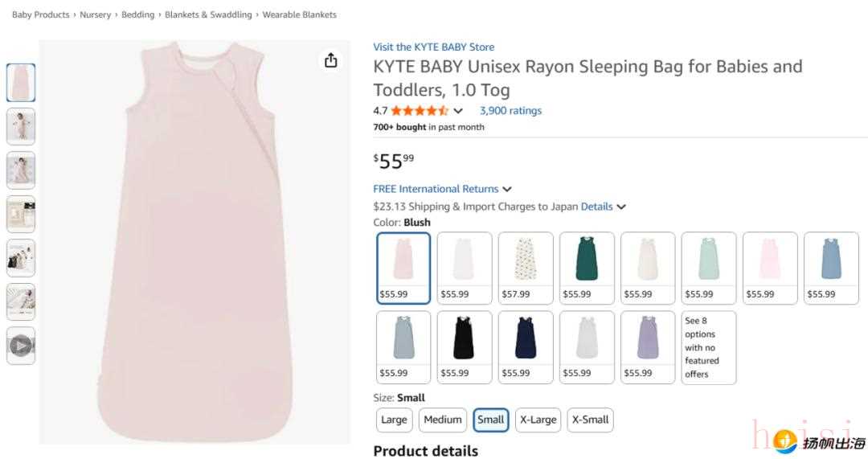868x459 pixels.
Task: Select the dark green color swatch
Action: (587, 268)
